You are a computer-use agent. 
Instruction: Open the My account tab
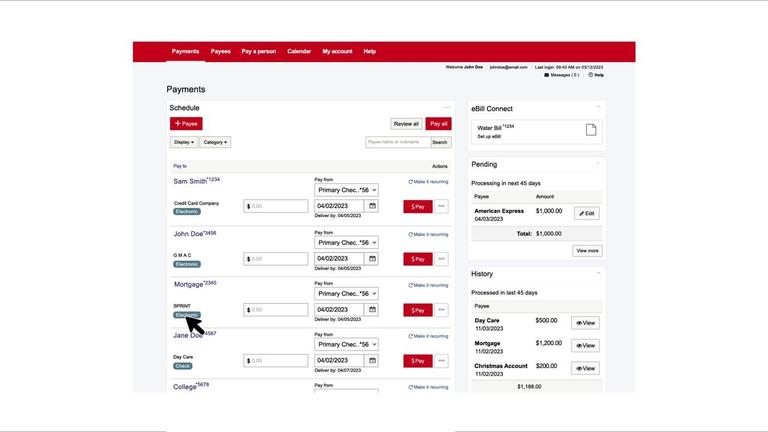coord(337,51)
